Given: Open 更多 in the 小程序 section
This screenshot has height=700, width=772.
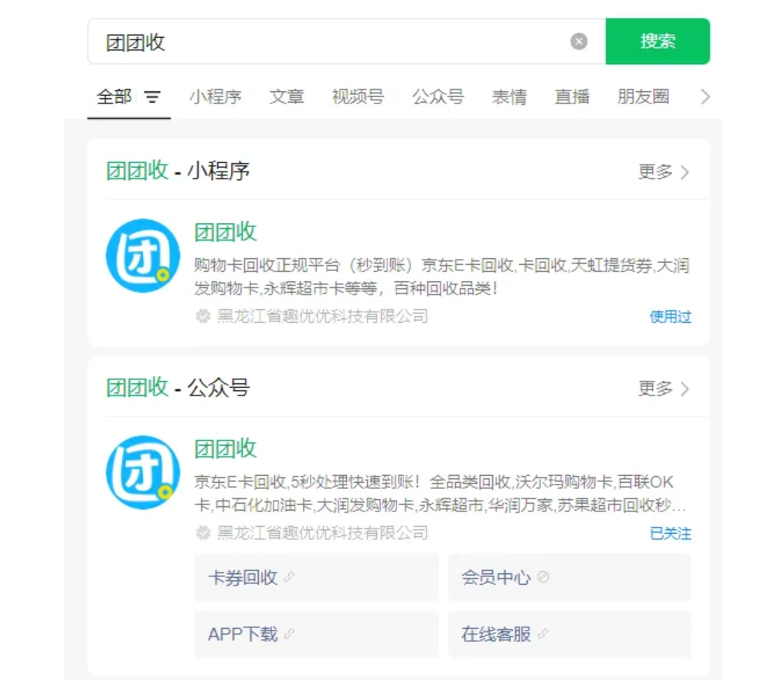Looking at the screenshot, I should pos(663,172).
